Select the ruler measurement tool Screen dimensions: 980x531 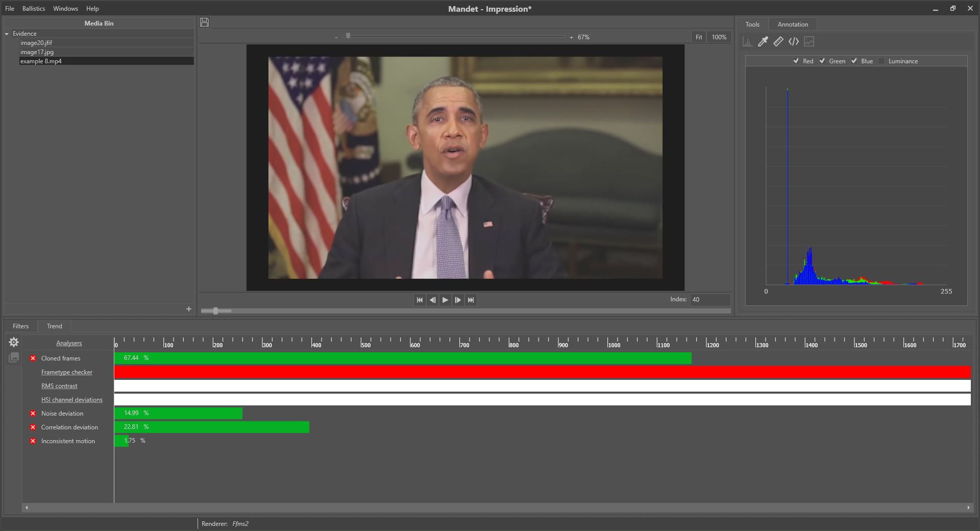coord(778,42)
